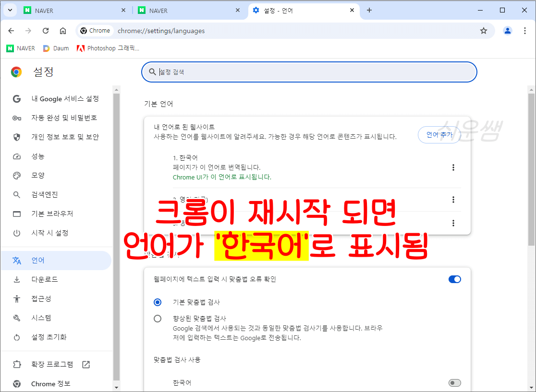Select the 다운로드 sidebar item
The width and height of the screenshot is (536, 392).
pos(44,279)
